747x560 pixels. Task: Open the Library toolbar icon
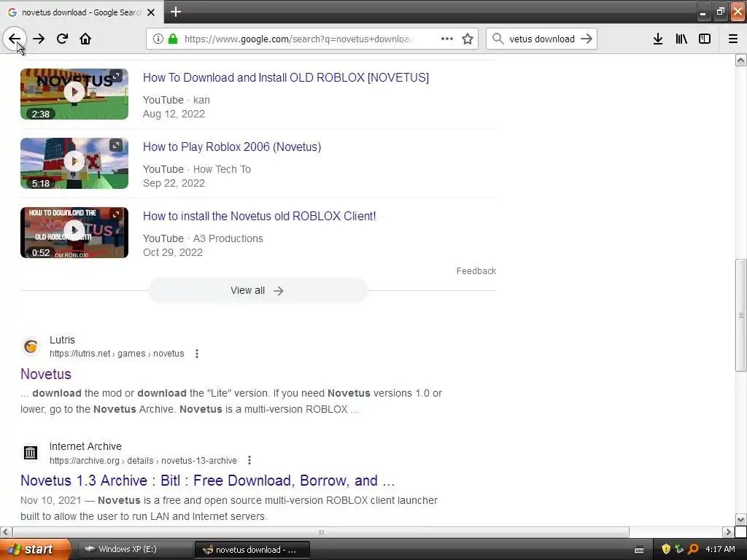coord(681,39)
